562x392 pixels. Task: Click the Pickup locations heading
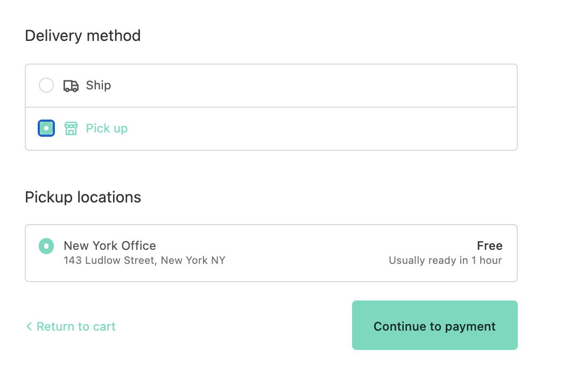pyautogui.click(x=83, y=197)
